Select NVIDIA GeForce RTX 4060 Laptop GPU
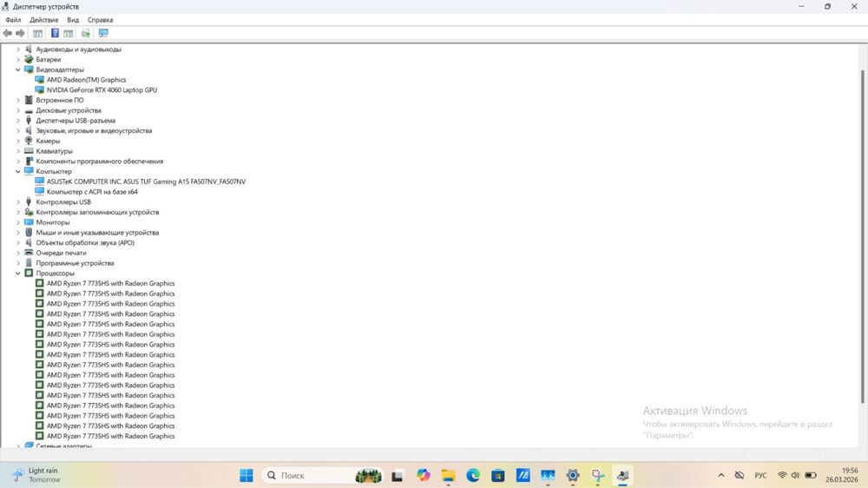 pyautogui.click(x=102, y=89)
